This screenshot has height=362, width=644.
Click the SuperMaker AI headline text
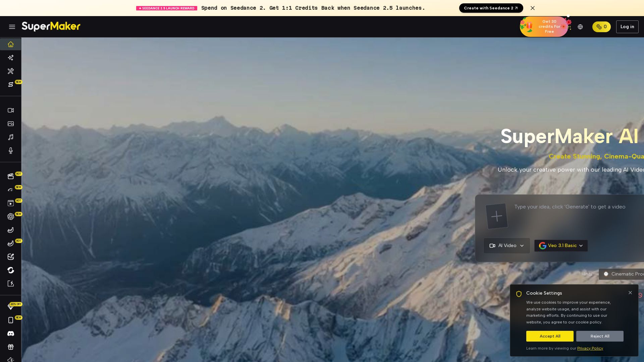(x=570, y=136)
